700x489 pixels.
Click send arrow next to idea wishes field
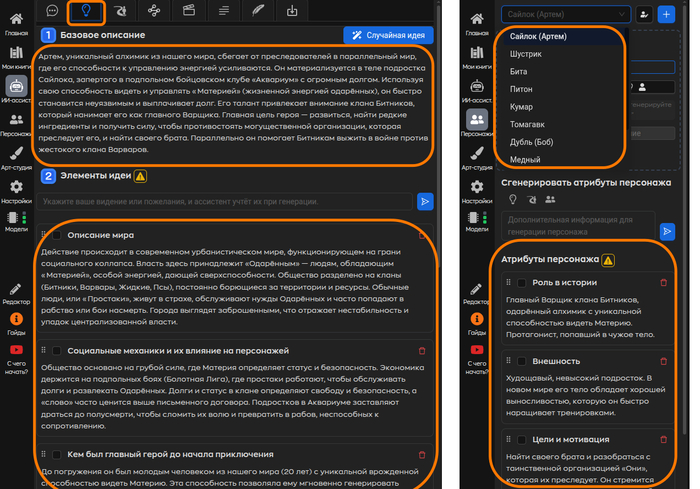[425, 202]
